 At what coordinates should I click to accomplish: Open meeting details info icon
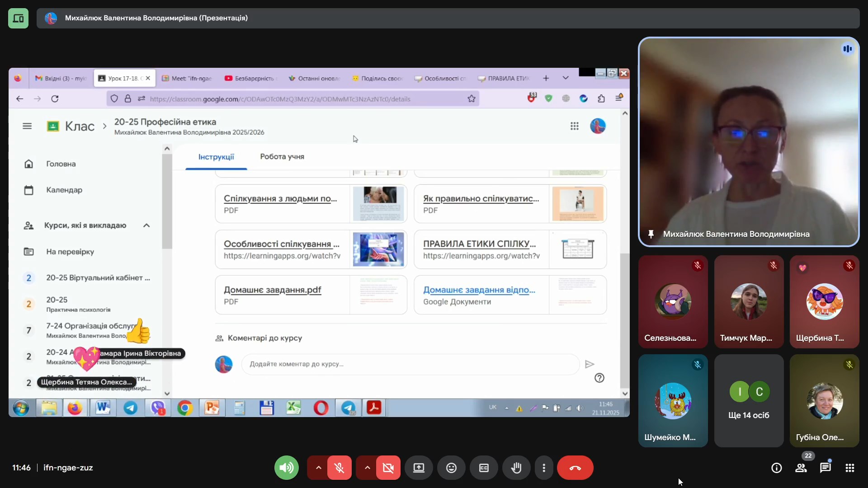[x=776, y=468]
